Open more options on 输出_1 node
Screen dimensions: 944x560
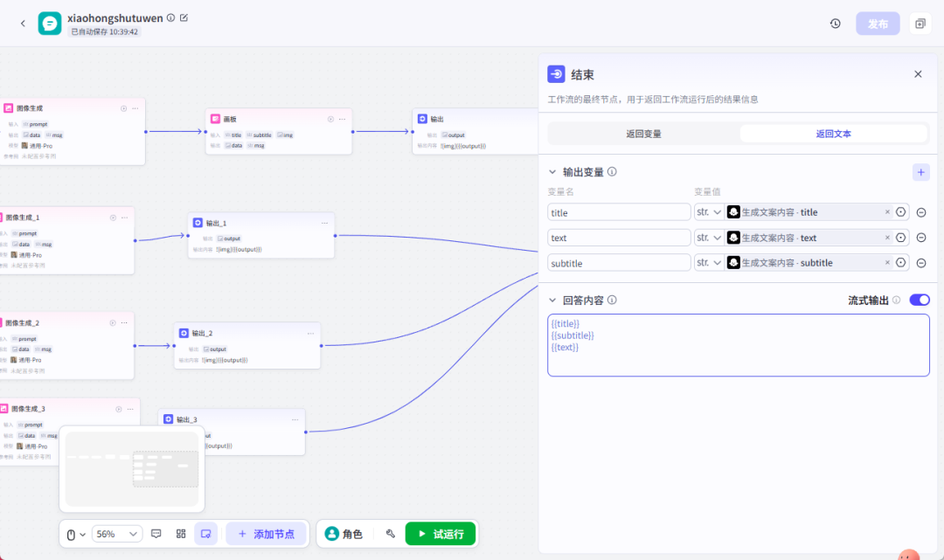324,223
